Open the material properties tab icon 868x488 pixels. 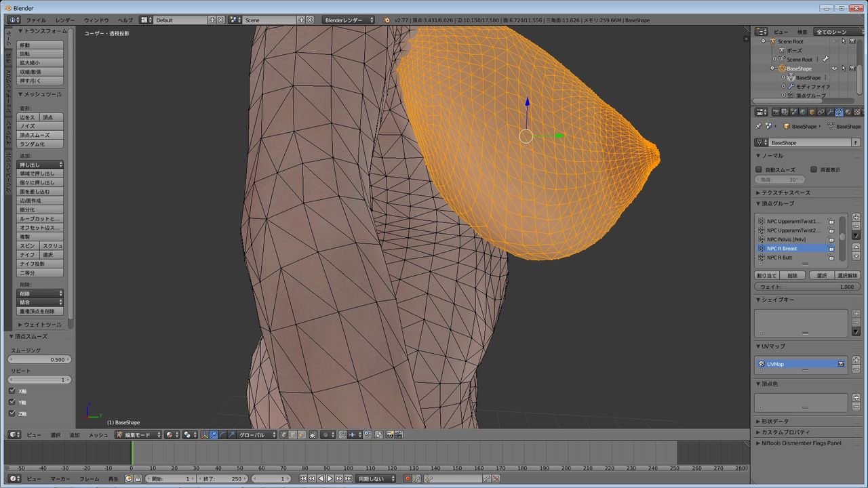[x=848, y=112]
